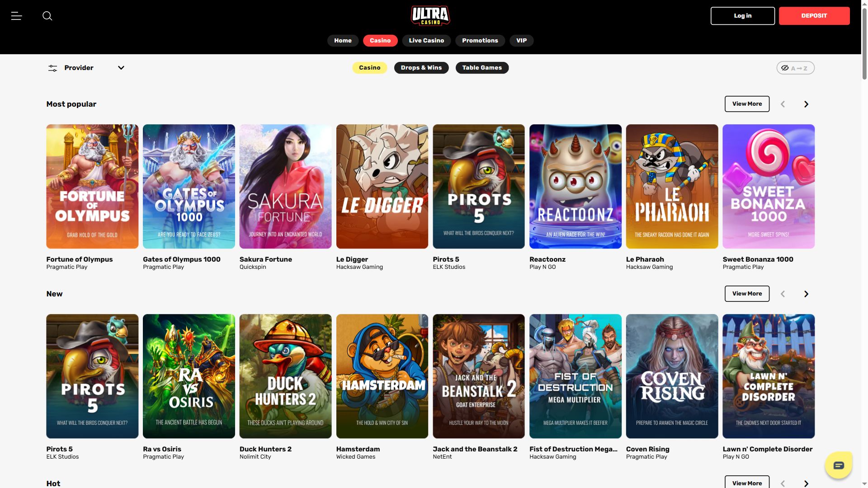Open Sweet Bonanza 1000 thumbnail
This screenshot has height=488, width=868.
tap(769, 186)
